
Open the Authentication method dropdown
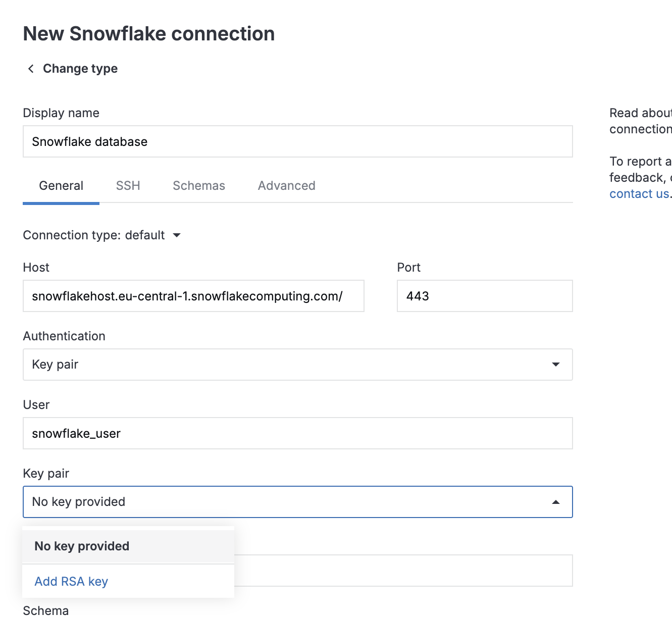(297, 365)
